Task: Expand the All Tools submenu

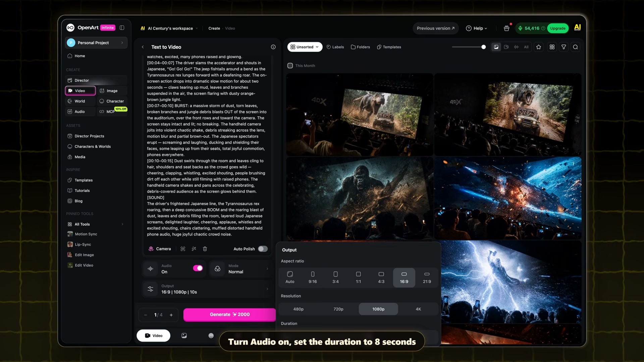Action: click(96, 224)
